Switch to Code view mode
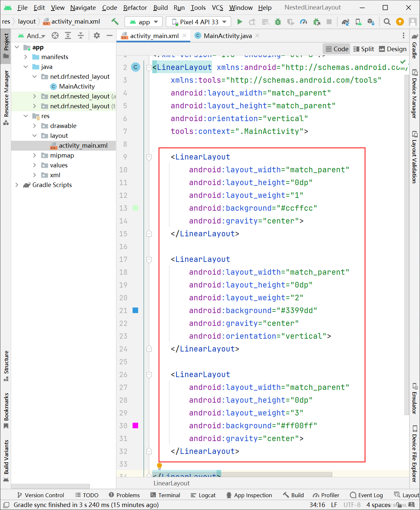Viewport: 420px width, 510px height. 337,49
